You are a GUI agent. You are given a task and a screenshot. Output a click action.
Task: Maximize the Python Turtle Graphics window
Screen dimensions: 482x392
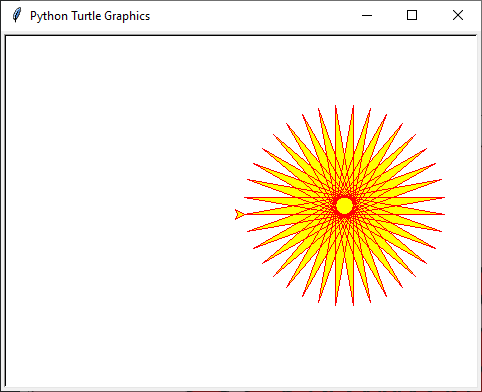coord(412,15)
